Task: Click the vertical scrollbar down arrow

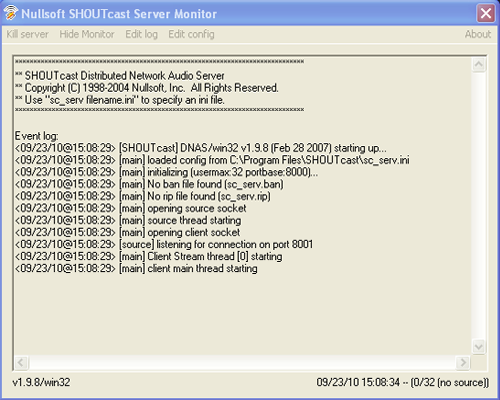Action: coord(479,347)
